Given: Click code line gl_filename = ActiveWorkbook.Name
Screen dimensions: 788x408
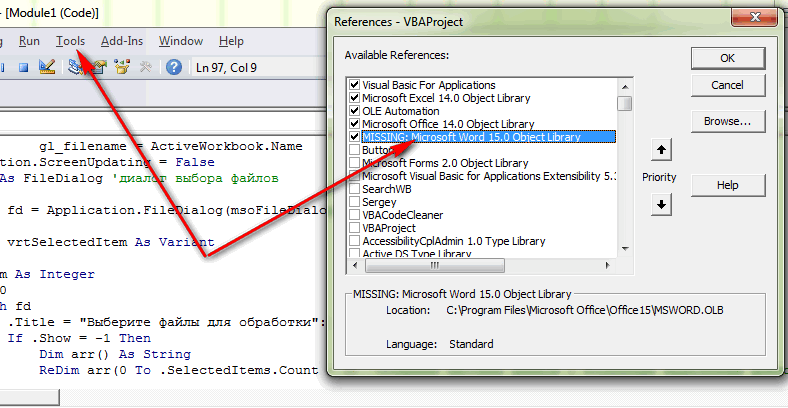Looking at the screenshot, I should pyautogui.click(x=171, y=146).
